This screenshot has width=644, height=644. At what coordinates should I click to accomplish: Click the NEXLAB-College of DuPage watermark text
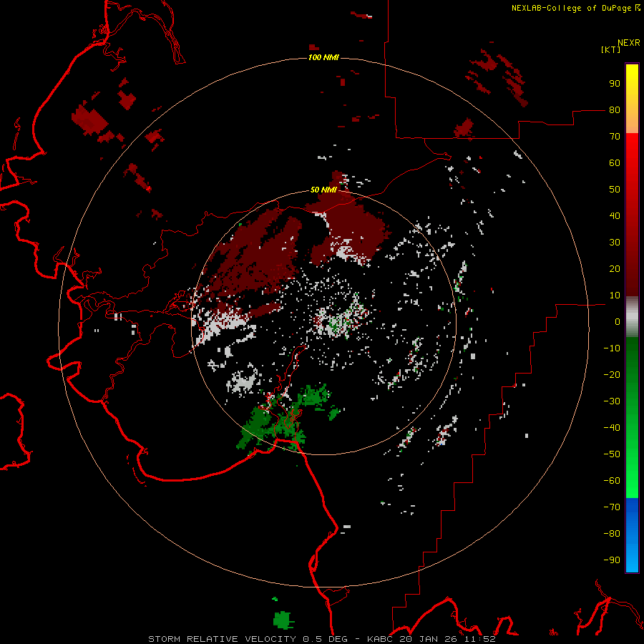click(575, 8)
